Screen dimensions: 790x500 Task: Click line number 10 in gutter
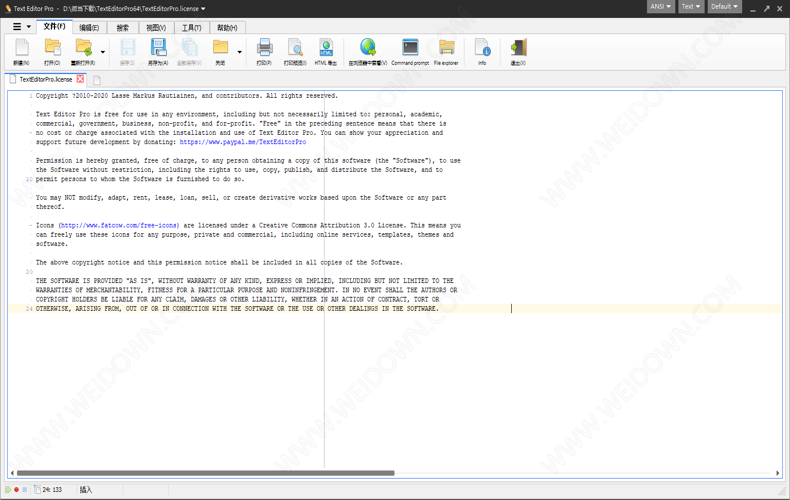click(29, 179)
